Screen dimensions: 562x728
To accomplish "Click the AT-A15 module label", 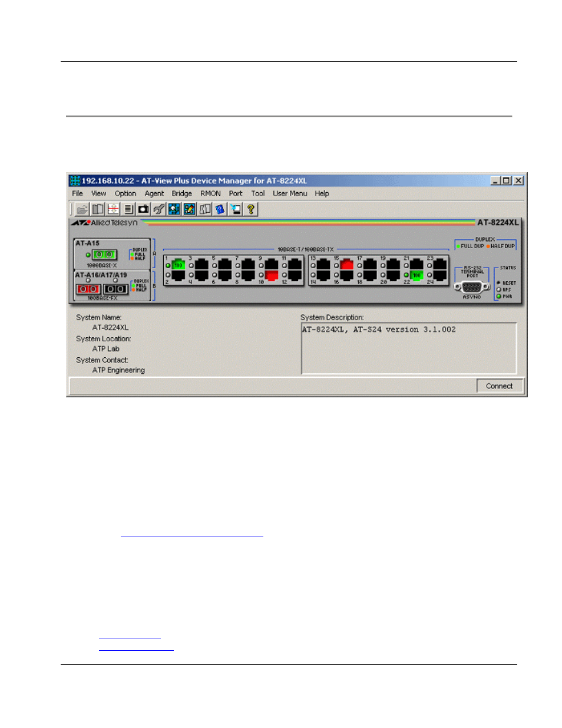I will 87,243.
